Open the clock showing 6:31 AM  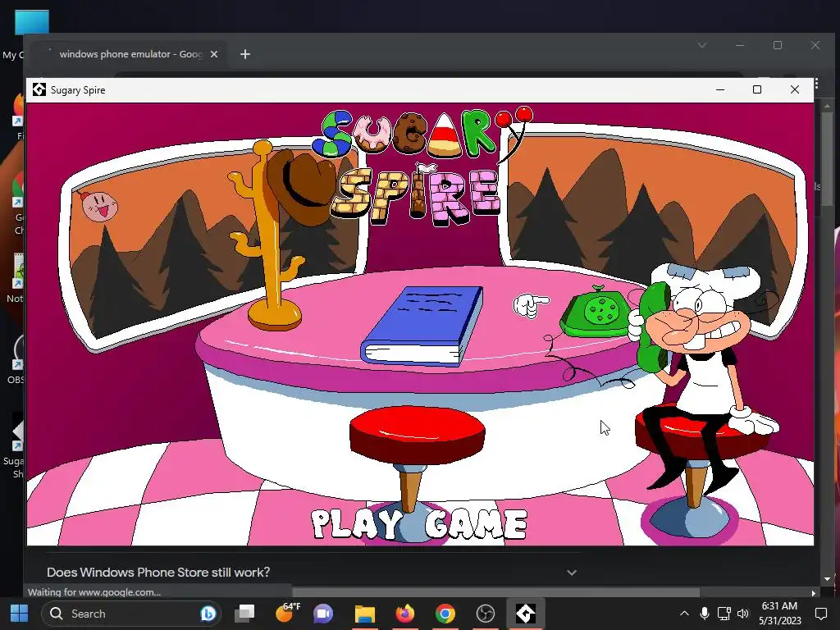click(779, 614)
